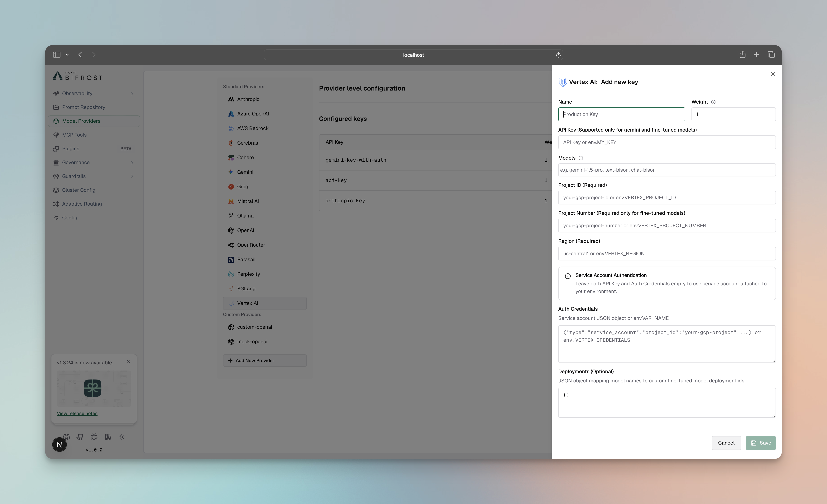Select the Gemini provider
Viewport: 827px width, 504px height.
click(245, 172)
